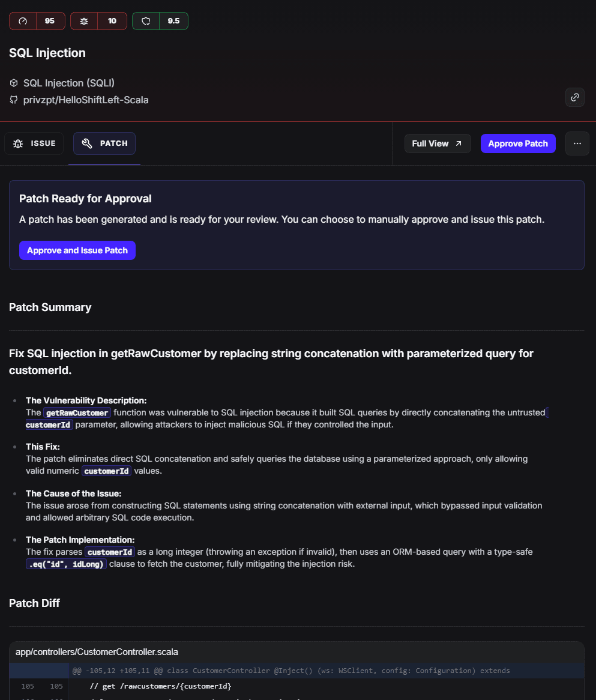Click the getRawCustomer inline code tag
The height and width of the screenshot is (700, 596).
[77, 413]
